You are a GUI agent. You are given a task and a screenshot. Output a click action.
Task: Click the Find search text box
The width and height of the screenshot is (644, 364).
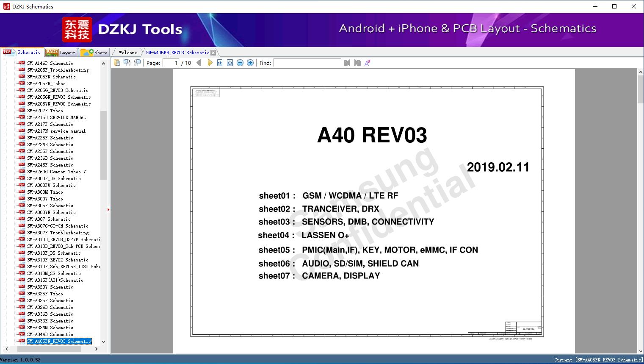(x=307, y=63)
